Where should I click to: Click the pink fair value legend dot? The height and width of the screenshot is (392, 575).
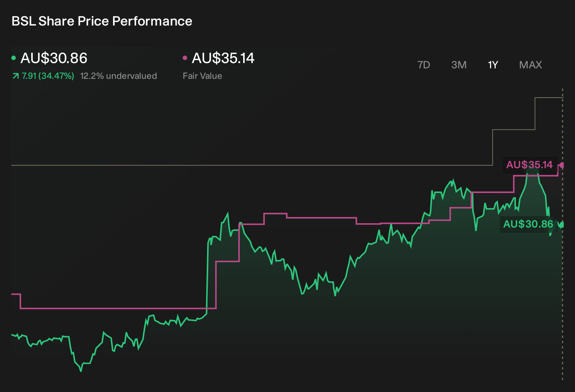click(x=185, y=58)
